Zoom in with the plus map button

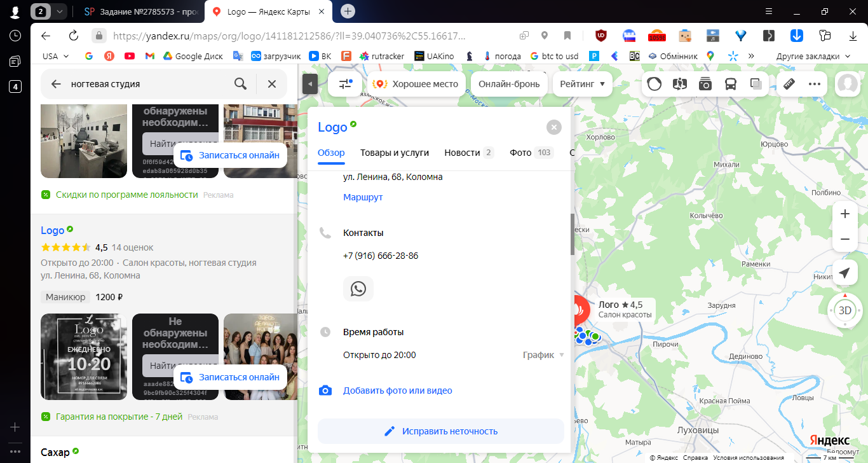pos(844,214)
